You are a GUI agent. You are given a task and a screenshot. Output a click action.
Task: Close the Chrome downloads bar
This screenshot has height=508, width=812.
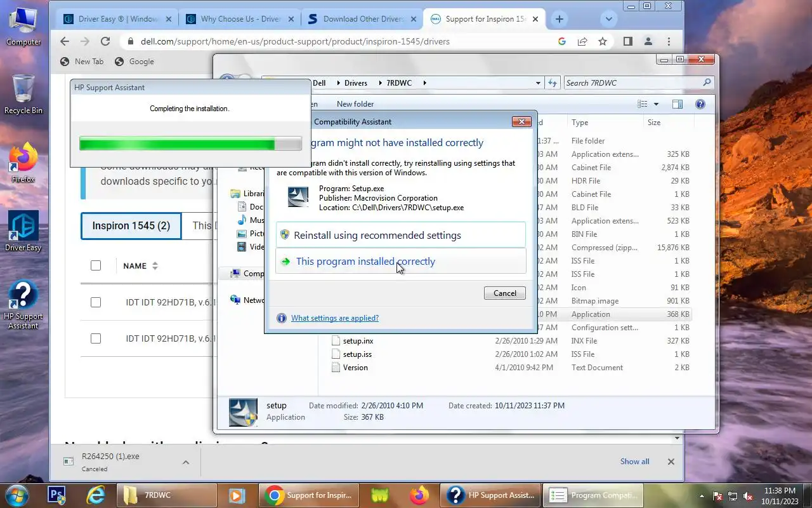(671, 462)
